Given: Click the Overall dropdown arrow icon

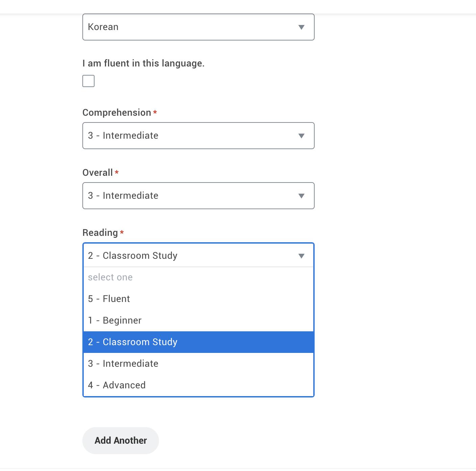Looking at the screenshot, I should [x=301, y=196].
